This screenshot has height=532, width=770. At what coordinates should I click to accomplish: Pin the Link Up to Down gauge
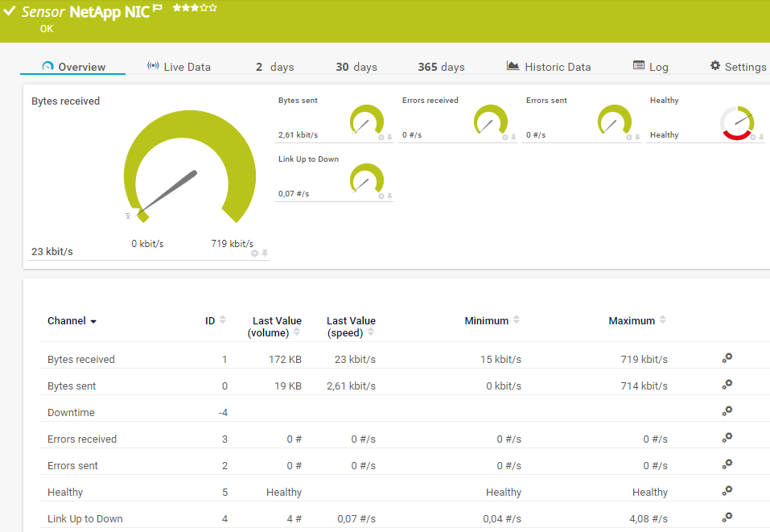(389, 196)
